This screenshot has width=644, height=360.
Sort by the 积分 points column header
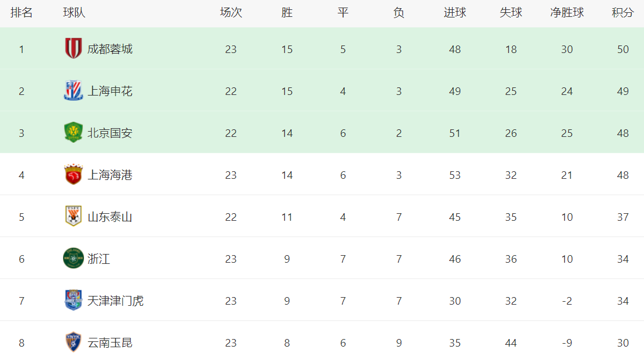coord(622,13)
